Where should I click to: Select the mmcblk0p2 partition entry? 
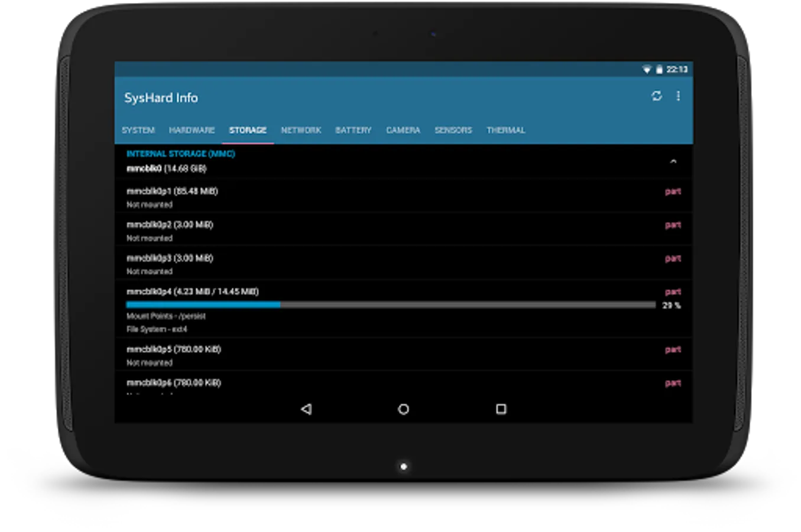pyautogui.click(x=403, y=231)
